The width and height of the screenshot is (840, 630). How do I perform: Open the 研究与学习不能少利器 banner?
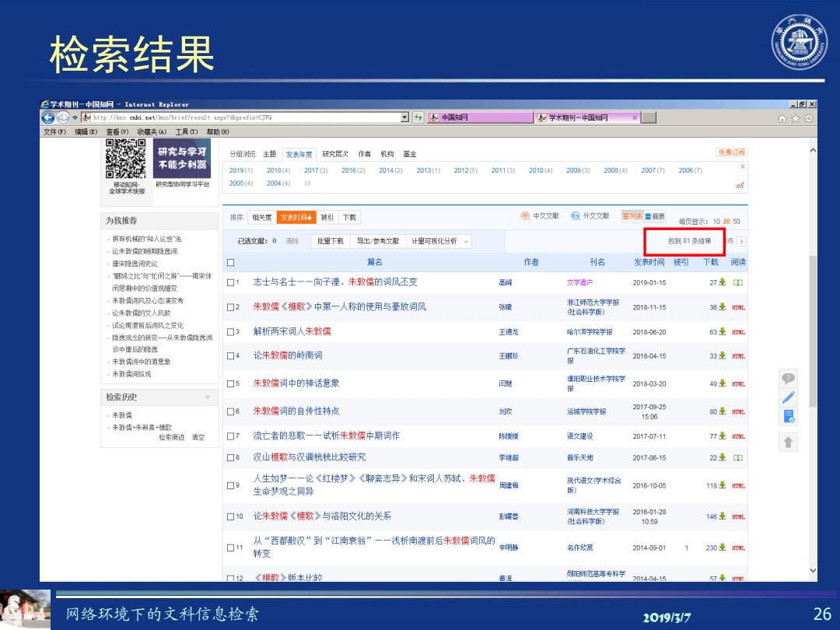click(182, 159)
